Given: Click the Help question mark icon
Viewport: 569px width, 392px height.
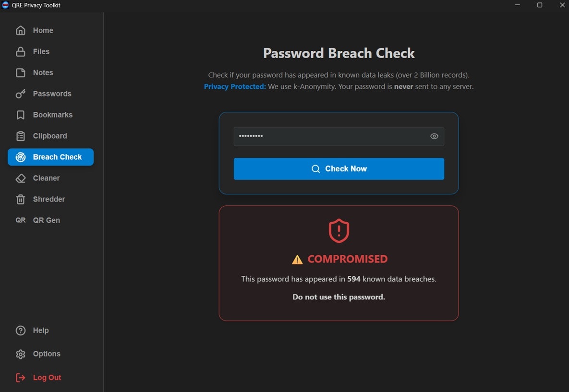Looking at the screenshot, I should point(21,330).
